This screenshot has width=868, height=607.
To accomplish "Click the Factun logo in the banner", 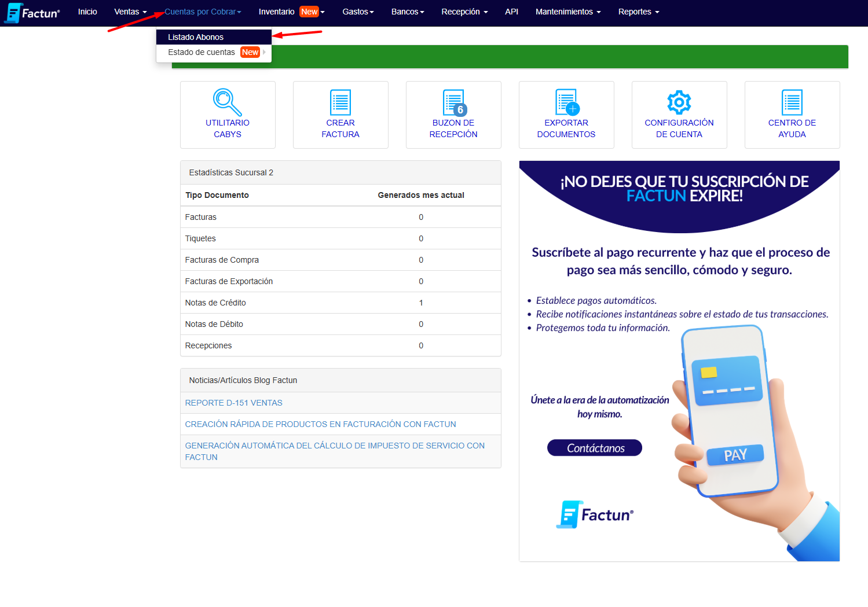I will click(x=595, y=514).
